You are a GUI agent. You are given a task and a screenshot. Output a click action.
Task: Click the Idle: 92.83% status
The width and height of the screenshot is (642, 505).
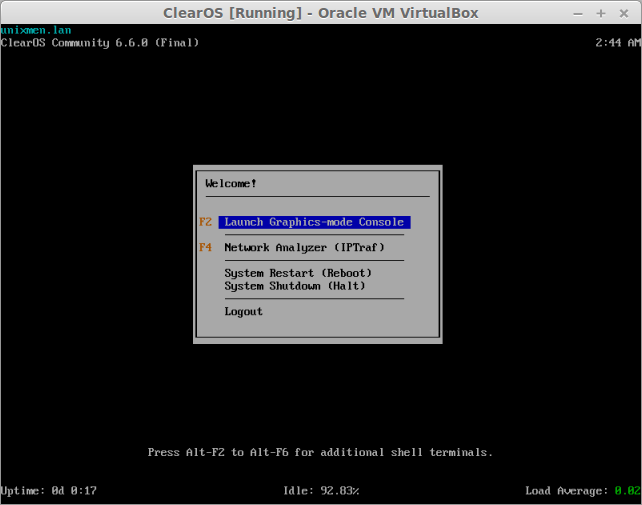pos(321,490)
